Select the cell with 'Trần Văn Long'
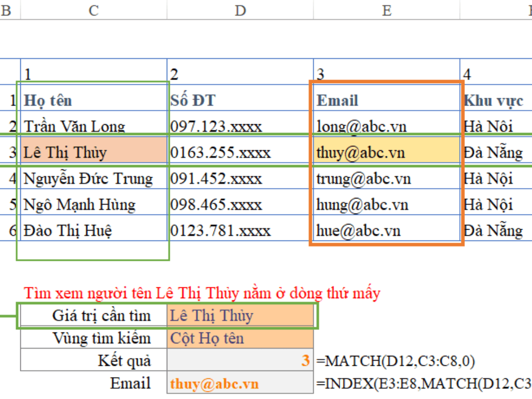 (x=94, y=126)
